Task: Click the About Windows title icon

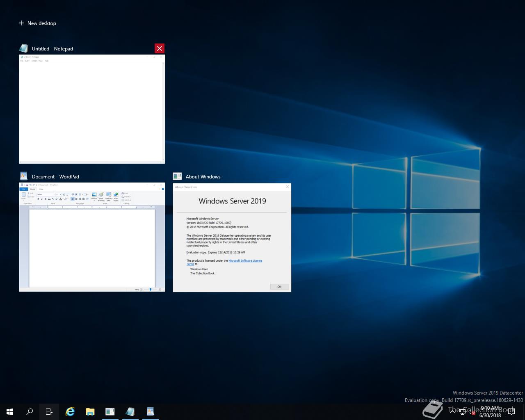Action: click(x=177, y=176)
